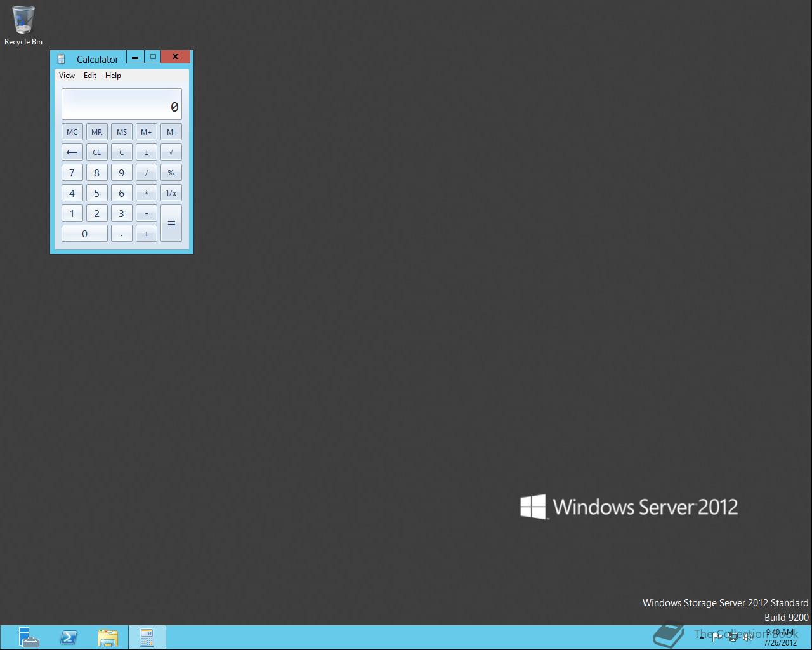Click the Calculator title bar icon
The image size is (812, 650).
61,59
